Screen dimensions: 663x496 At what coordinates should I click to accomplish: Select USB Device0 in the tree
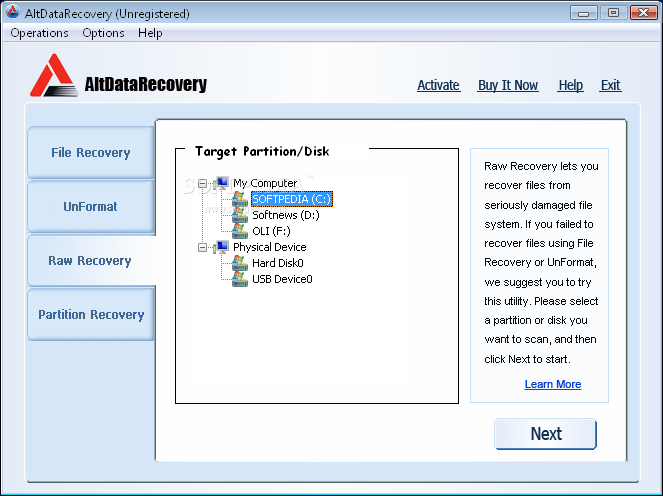point(282,279)
